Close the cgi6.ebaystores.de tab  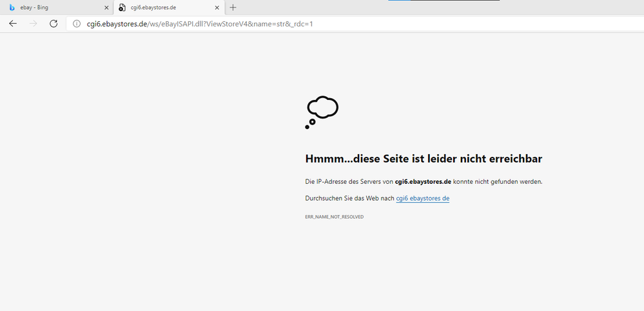(217, 7)
